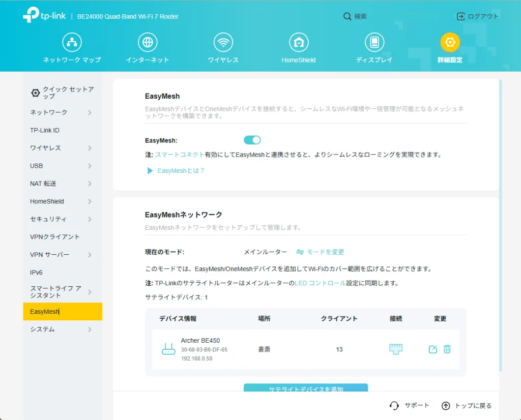Click the メインルーター mode value
The image size is (521, 420).
(266, 252)
